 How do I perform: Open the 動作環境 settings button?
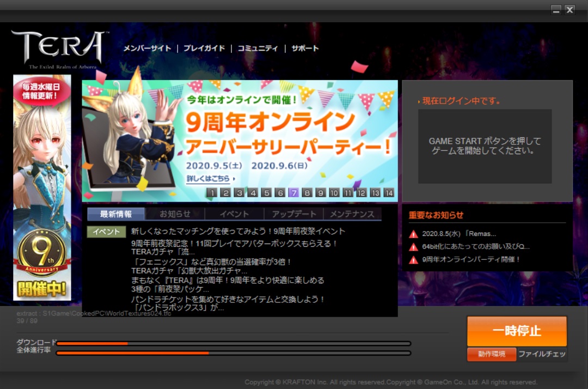click(x=491, y=354)
